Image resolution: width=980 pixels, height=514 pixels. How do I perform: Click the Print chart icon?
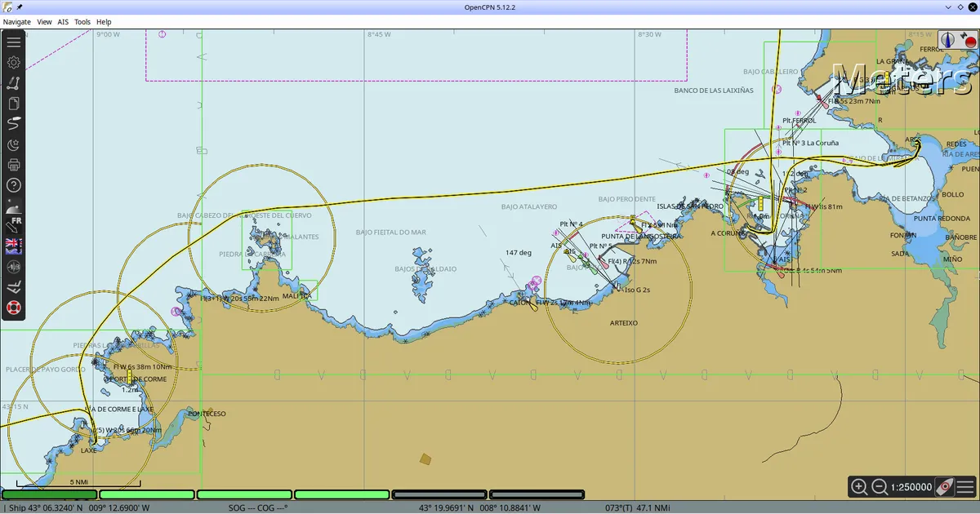tap(14, 166)
